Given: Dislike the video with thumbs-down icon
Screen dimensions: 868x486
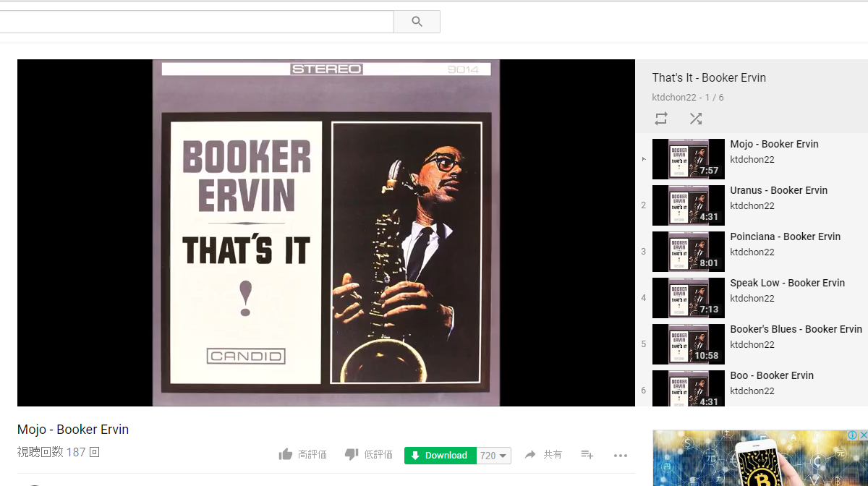Looking at the screenshot, I should tap(352, 454).
